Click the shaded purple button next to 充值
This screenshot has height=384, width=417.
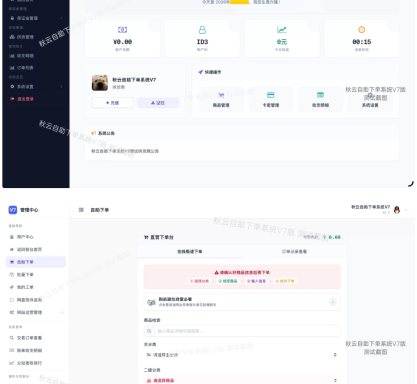158,103
